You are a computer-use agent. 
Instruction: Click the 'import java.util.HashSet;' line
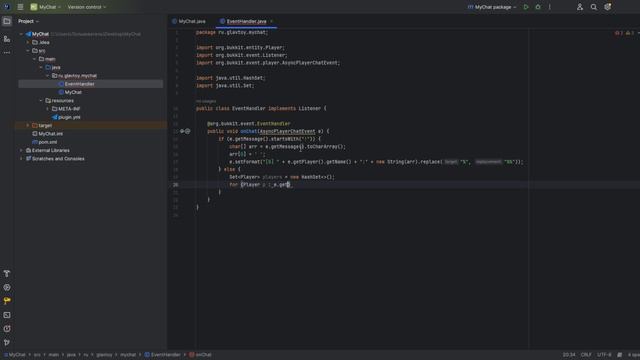tap(231, 78)
